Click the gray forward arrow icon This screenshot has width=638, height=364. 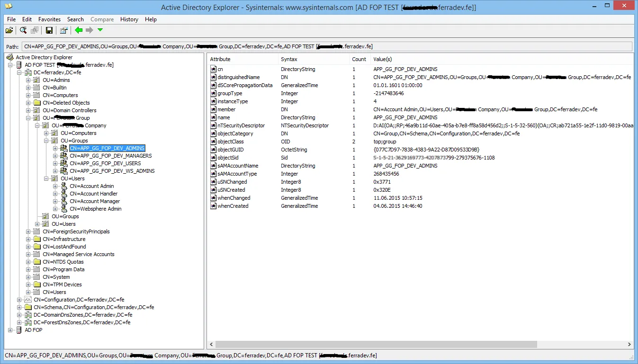pyautogui.click(x=89, y=30)
